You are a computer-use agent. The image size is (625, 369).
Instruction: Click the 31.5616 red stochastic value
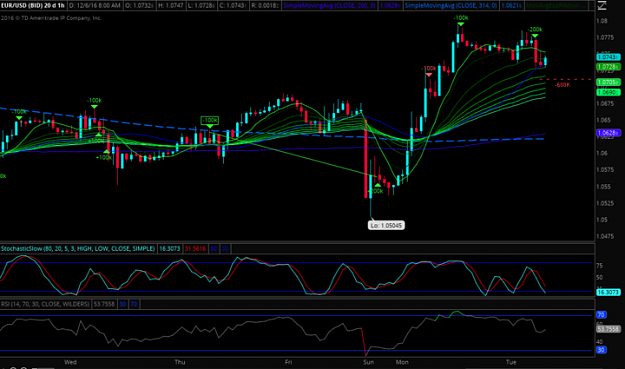(x=195, y=249)
